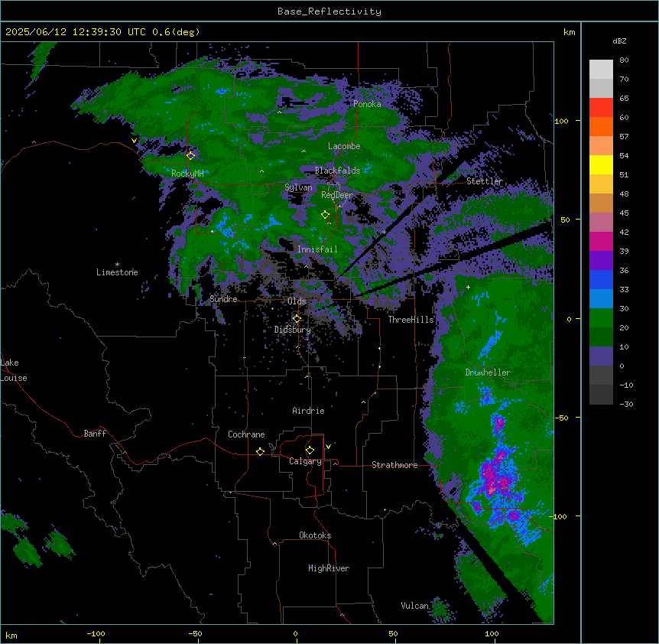Click the white cross northeast of Drumheller

[x=468, y=287]
